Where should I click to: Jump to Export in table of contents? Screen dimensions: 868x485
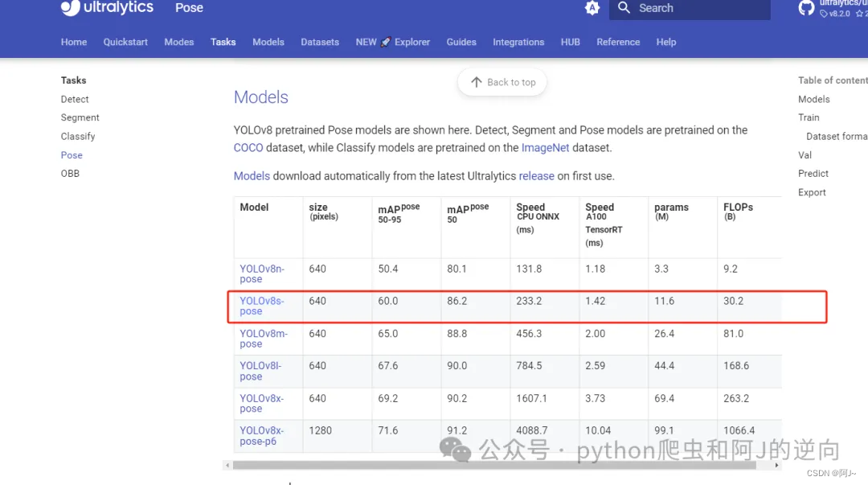click(x=812, y=192)
